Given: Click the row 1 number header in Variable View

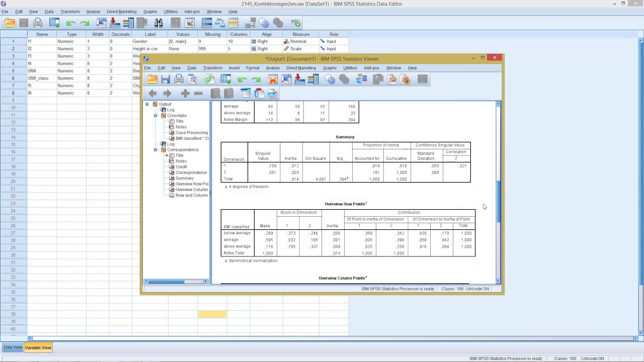Looking at the screenshot, I should 13,41.
